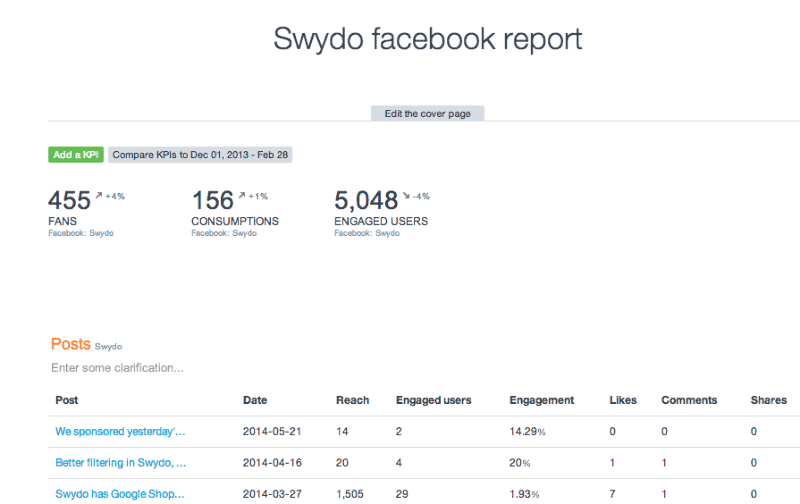
Task: Click the Likes column header
Action: pos(623,400)
